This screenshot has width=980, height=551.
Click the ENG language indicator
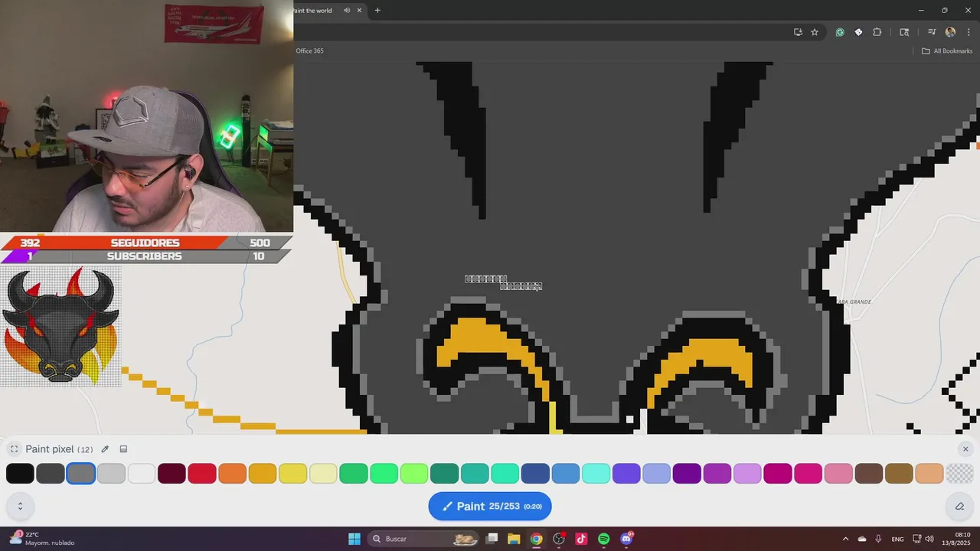pos(897,539)
